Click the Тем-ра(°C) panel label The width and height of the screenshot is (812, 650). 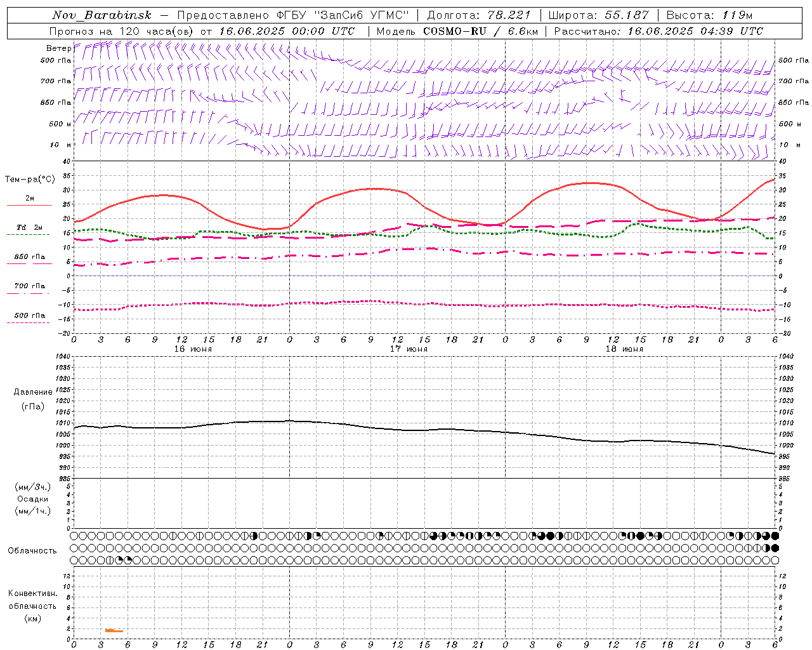(30, 180)
